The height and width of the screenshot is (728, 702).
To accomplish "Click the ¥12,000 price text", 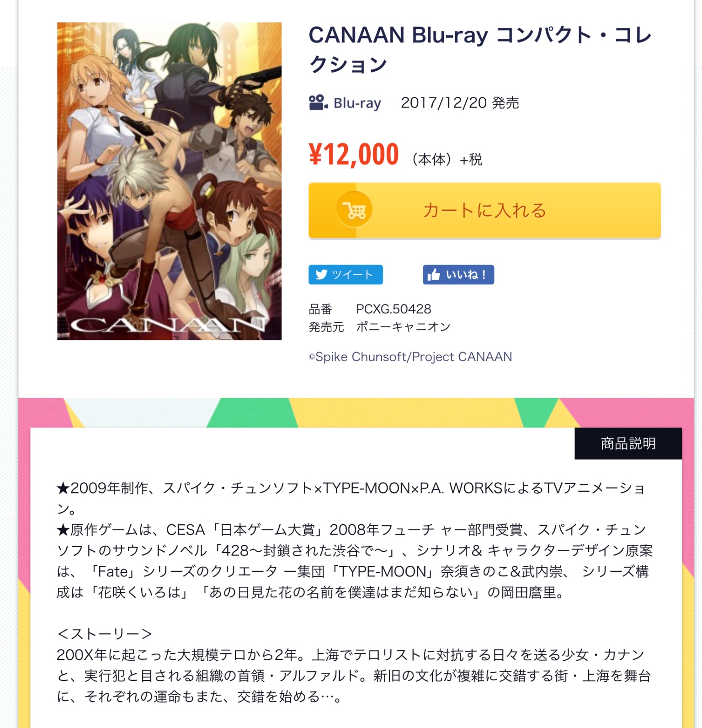I will coord(354,154).
